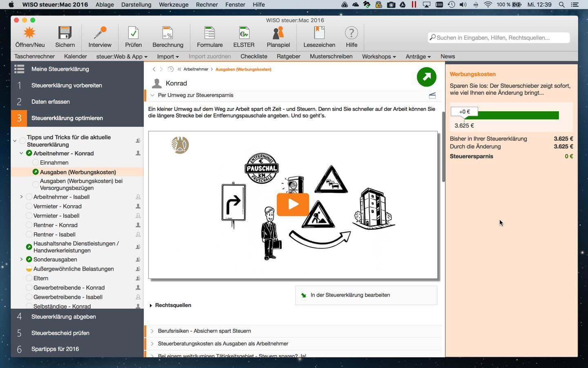
Task: Play the Entfernungspauschale video
Action: pyautogui.click(x=293, y=204)
